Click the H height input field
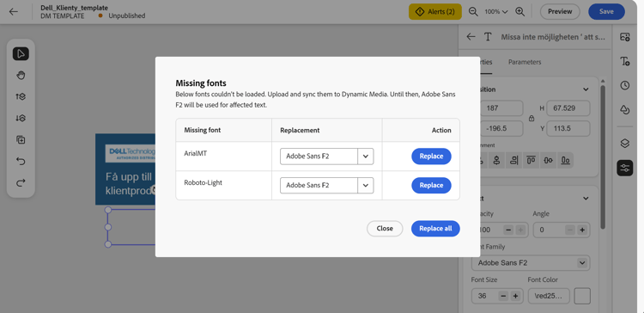The height and width of the screenshot is (313, 644). [568, 108]
